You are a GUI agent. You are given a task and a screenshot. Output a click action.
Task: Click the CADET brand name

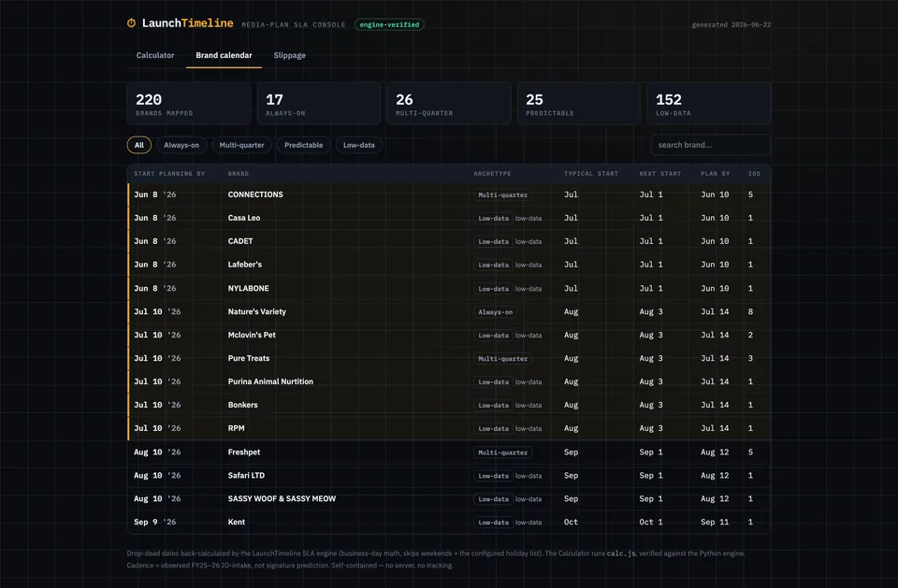(x=240, y=241)
